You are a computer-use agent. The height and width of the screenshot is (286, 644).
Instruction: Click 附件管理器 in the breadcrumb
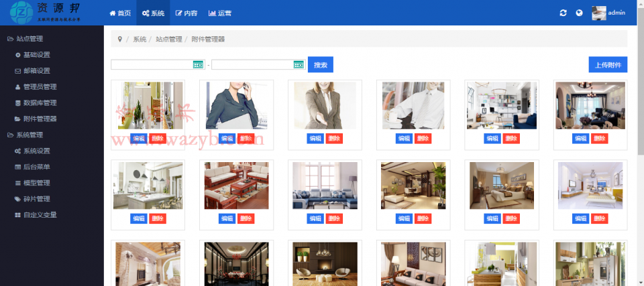point(208,40)
